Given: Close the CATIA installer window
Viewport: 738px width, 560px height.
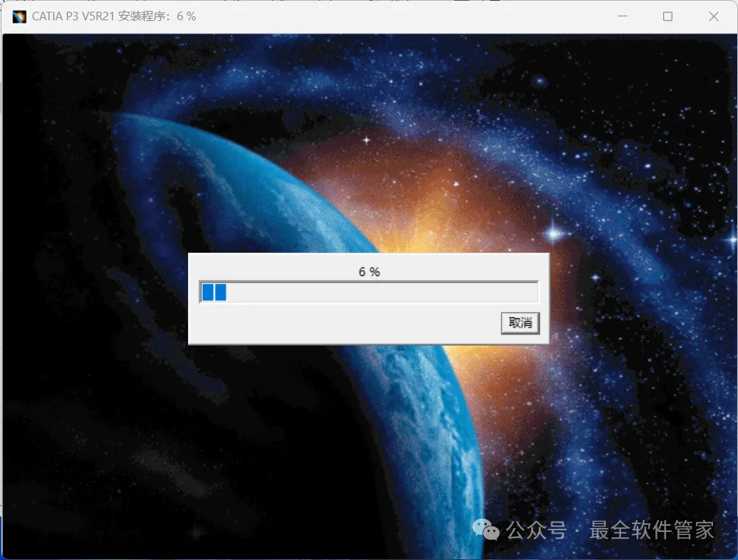Looking at the screenshot, I should coord(714,16).
